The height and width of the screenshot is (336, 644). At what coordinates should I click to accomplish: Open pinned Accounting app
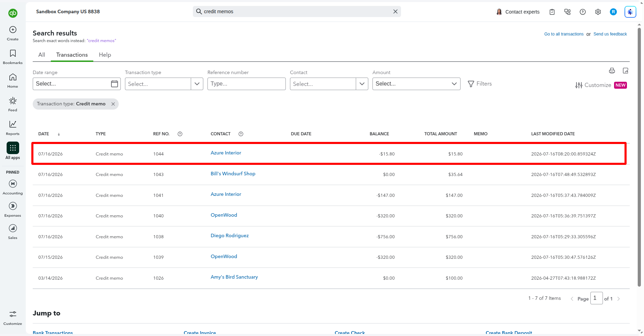pos(13,187)
